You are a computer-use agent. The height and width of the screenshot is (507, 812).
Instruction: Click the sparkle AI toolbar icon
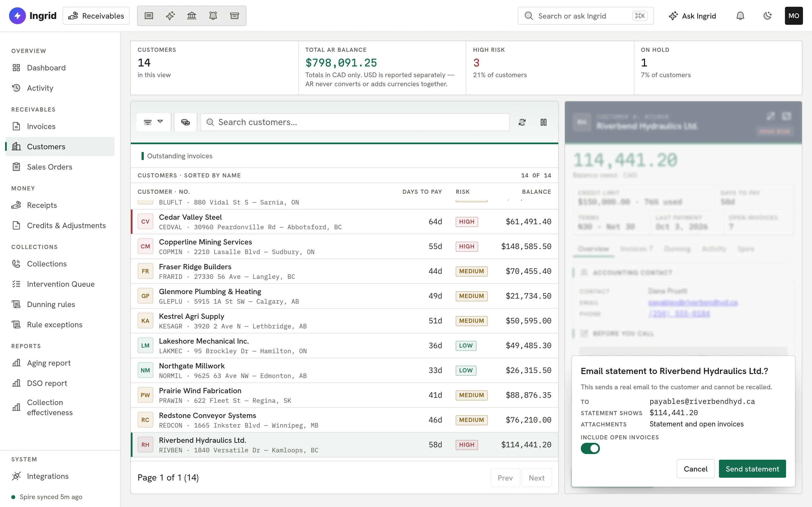pyautogui.click(x=170, y=16)
